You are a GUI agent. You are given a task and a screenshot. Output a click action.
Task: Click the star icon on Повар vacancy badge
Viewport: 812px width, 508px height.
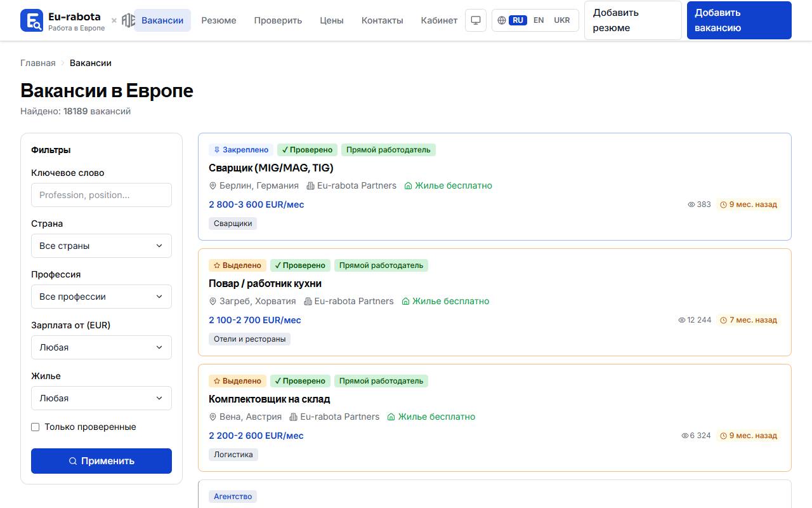click(x=217, y=265)
